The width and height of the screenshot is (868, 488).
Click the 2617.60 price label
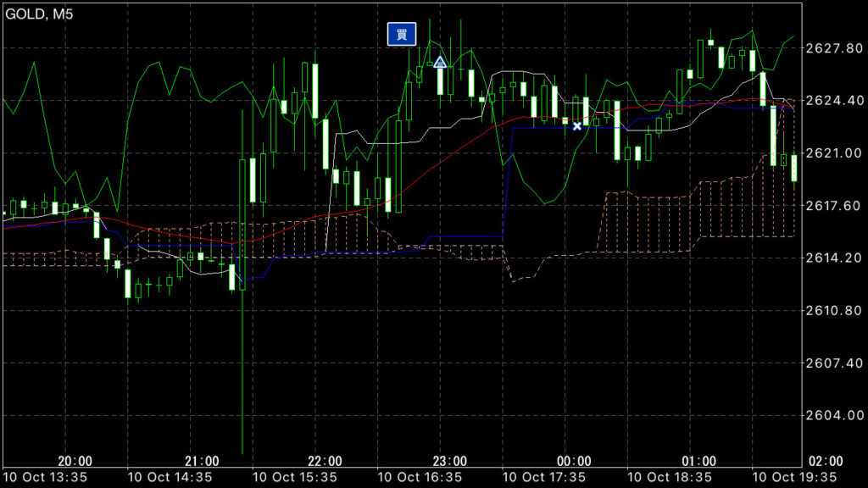[834, 206]
